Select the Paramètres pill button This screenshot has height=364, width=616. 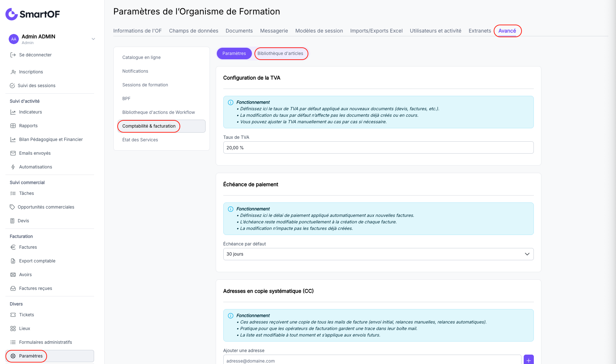point(234,53)
